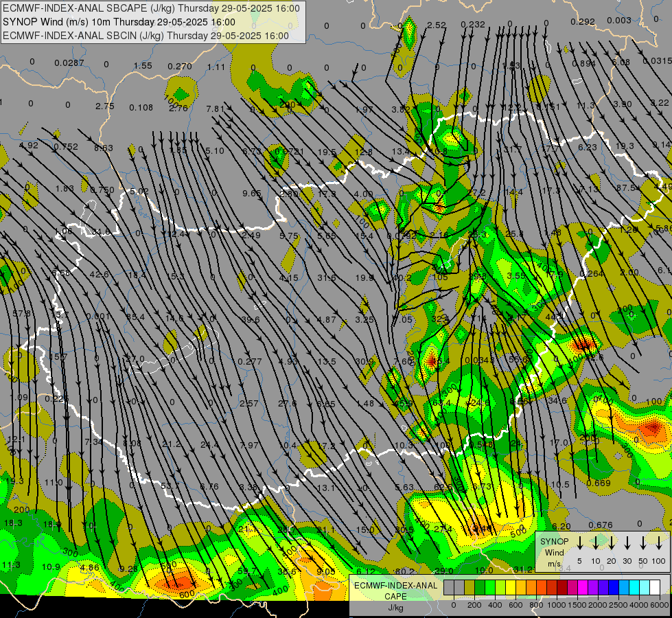Click the map value 62.5
Image resolution: width=672 pixels, height=618 pixels.
(x=443, y=488)
